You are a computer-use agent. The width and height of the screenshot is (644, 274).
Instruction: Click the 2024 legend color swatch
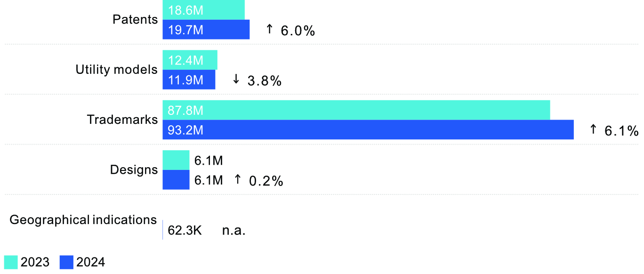tap(67, 262)
